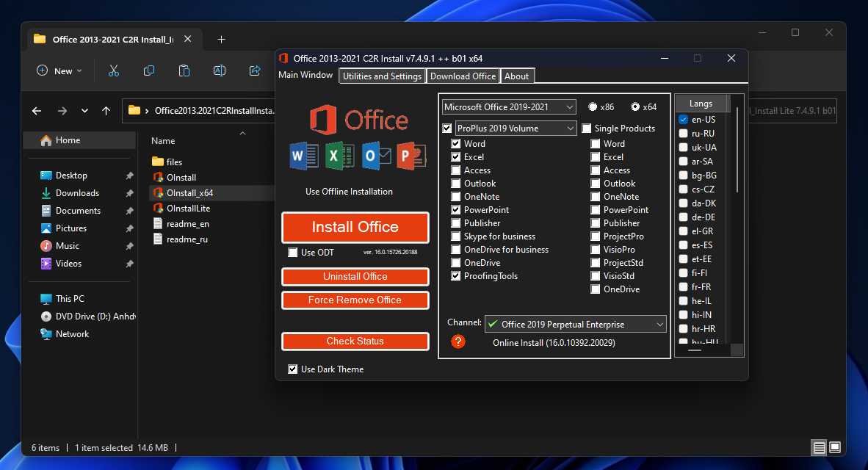This screenshot has width=868, height=470.
Task: Expand the address bar path chevron
Action: click(x=147, y=112)
